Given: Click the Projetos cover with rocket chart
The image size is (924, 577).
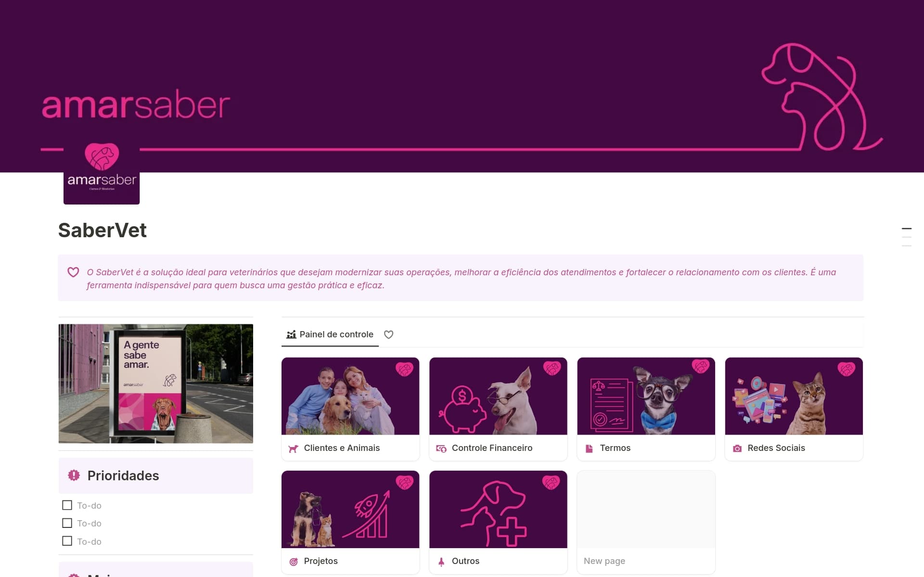Looking at the screenshot, I should click(x=350, y=509).
